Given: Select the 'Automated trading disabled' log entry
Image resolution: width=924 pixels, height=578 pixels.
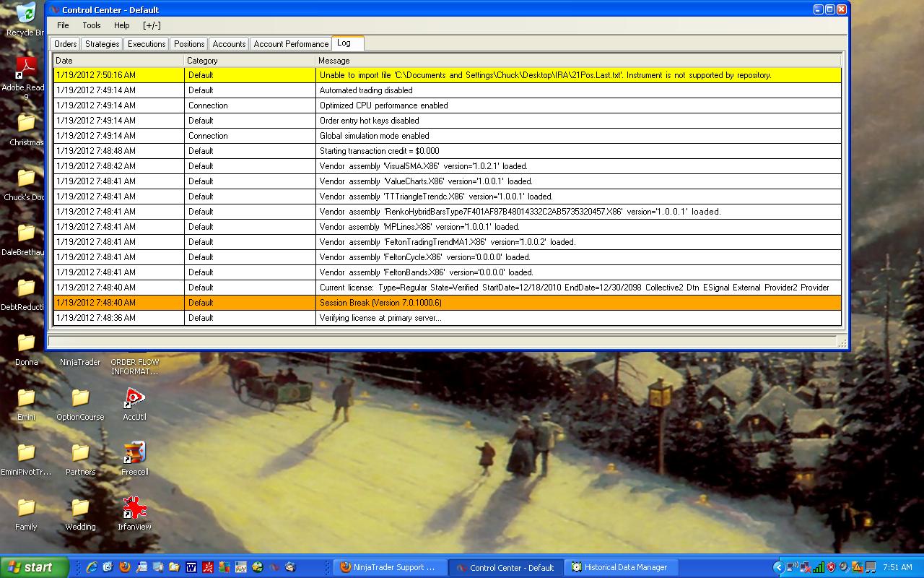Looking at the screenshot, I should (x=448, y=90).
